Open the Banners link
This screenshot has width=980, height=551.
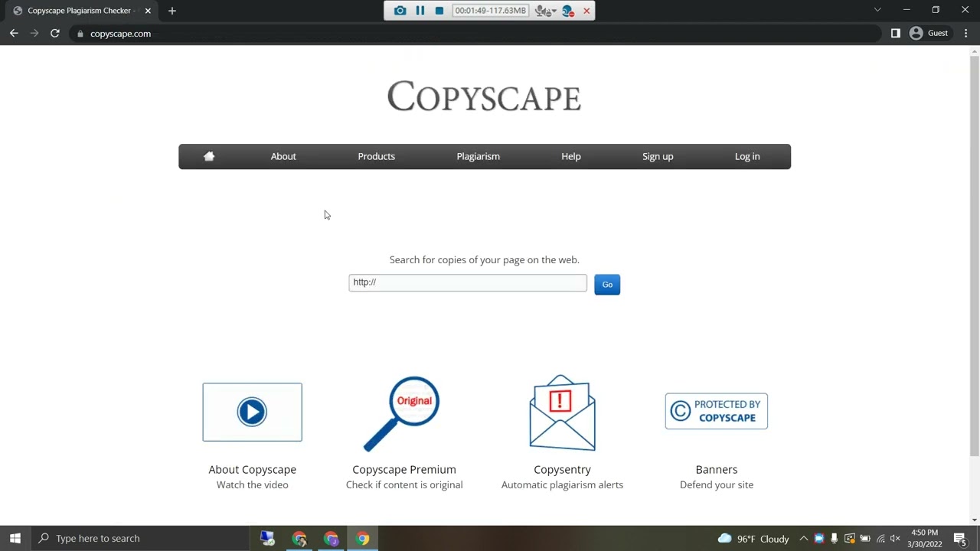point(717,469)
